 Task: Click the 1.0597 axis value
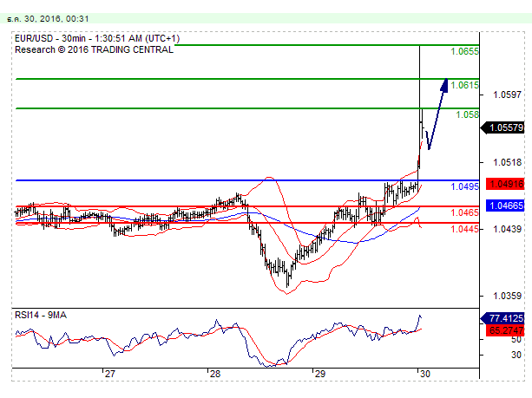[x=507, y=95]
